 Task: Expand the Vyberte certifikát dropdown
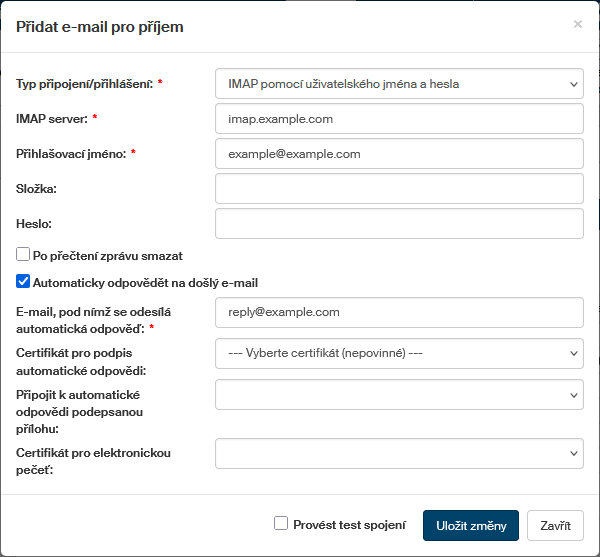coord(399,353)
